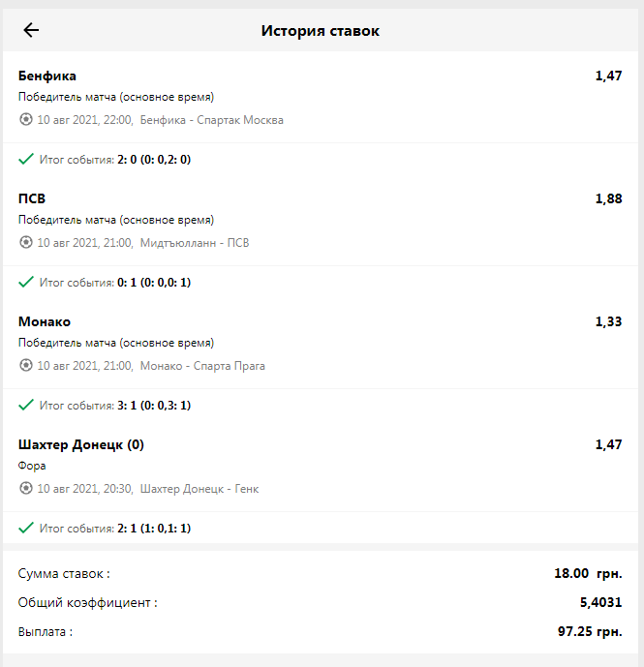
Task: Click green checkmark beside result 3:1
Action: pyautogui.click(x=26, y=405)
